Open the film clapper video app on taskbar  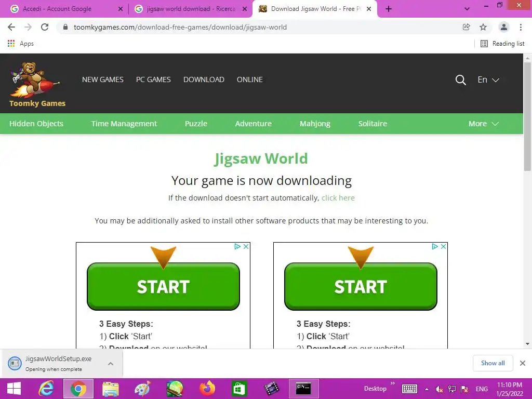[x=271, y=389]
